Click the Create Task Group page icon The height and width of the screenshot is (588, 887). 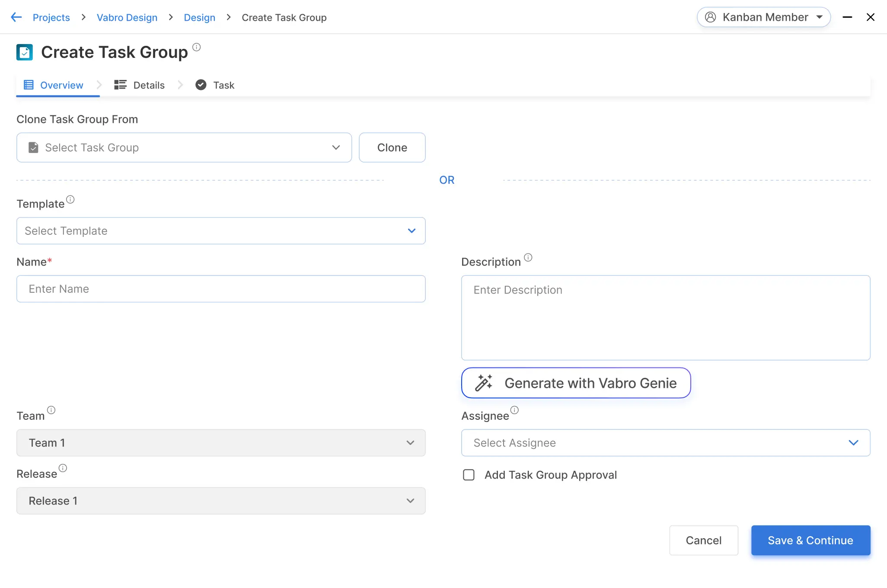point(24,52)
